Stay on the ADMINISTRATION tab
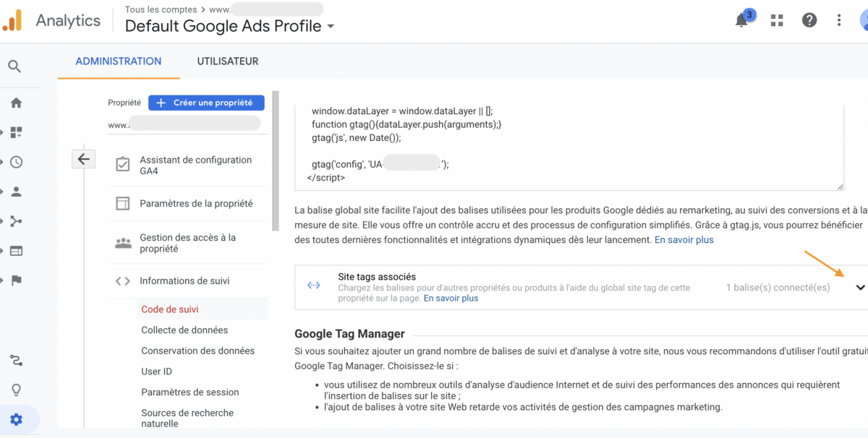This screenshot has width=868, height=438. 118,61
